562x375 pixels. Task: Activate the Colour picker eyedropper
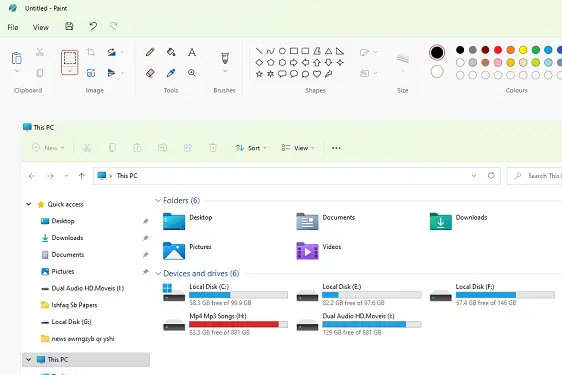pos(171,73)
